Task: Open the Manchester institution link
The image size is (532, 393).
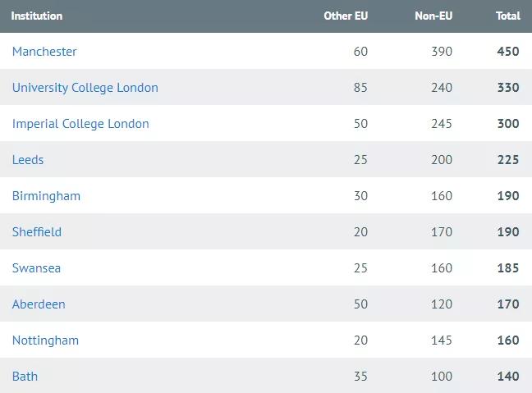Action: tap(44, 52)
